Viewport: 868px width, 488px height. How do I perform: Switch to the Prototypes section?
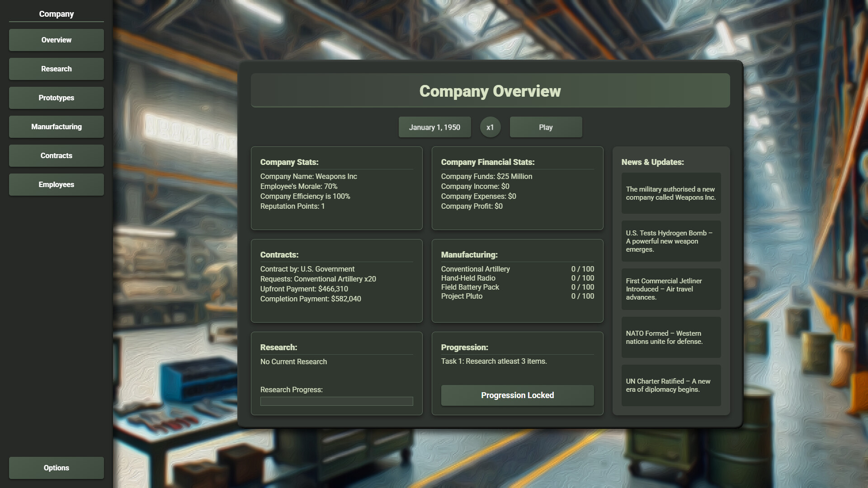[56, 98]
